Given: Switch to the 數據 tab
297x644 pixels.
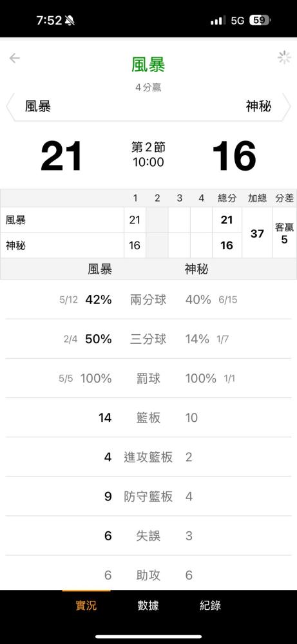Looking at the screenshot, I should click(x=148, y=605).
